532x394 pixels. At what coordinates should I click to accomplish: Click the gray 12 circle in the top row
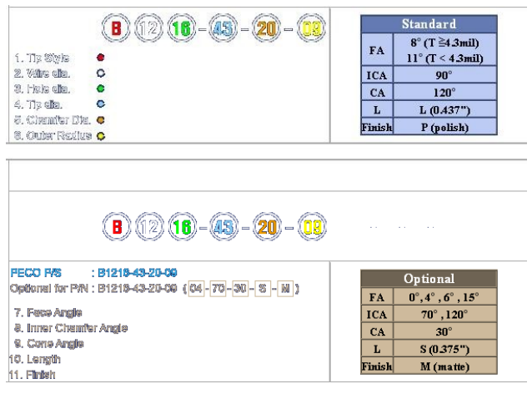[x=148, y=30]
